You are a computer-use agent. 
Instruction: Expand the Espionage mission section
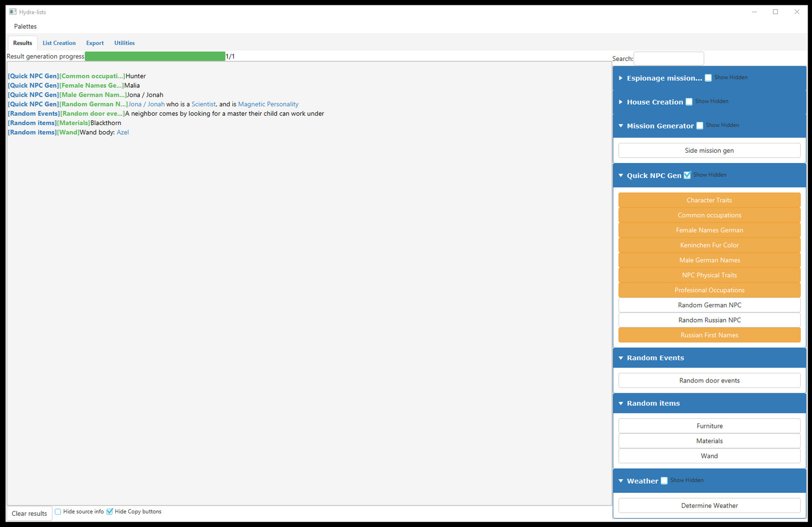tap(621, 78)
